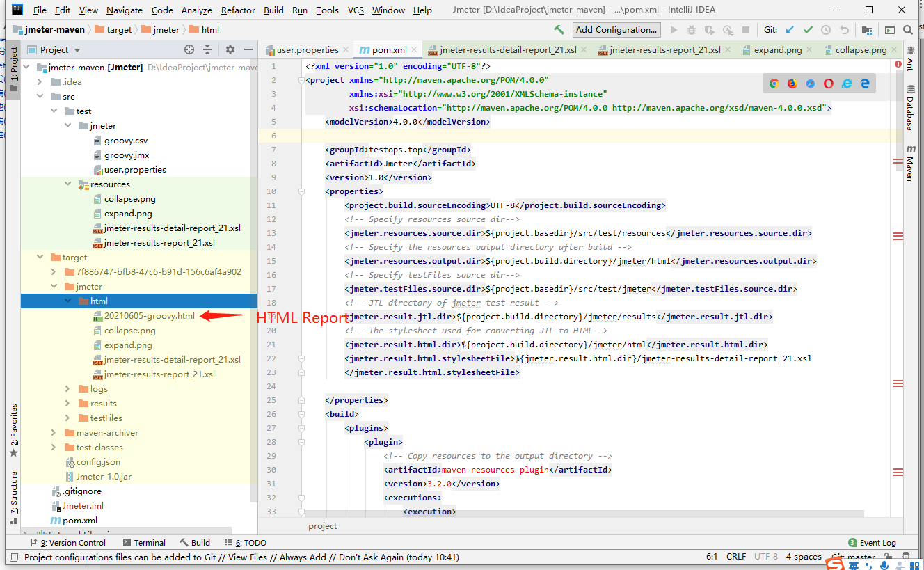Screen dimensions: 924x570
Task: Expand the .idea folder node
Action: 39,82
